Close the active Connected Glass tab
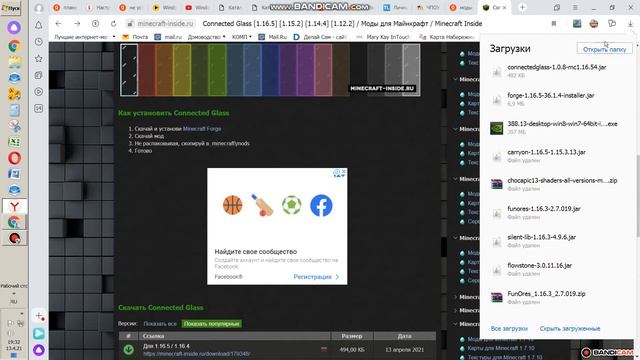Viewport: 640px width, 360px height. [x=504, y=7]
